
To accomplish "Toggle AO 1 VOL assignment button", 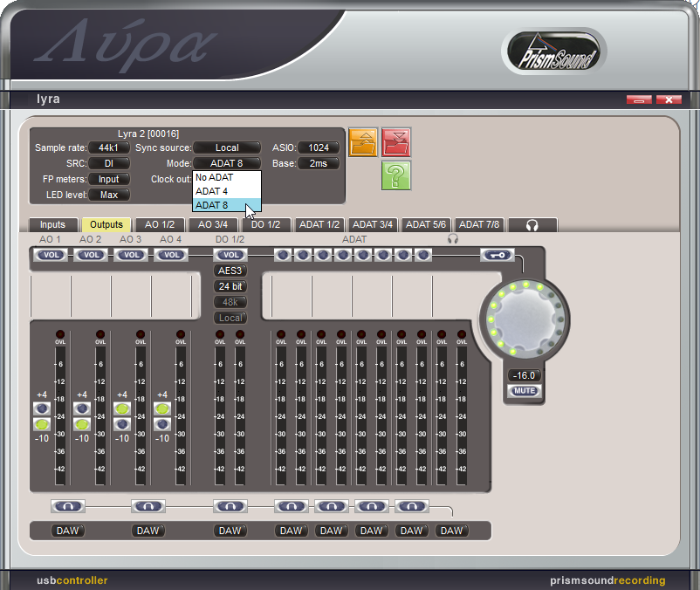I will pyautogui.click(x=51, y=255).
